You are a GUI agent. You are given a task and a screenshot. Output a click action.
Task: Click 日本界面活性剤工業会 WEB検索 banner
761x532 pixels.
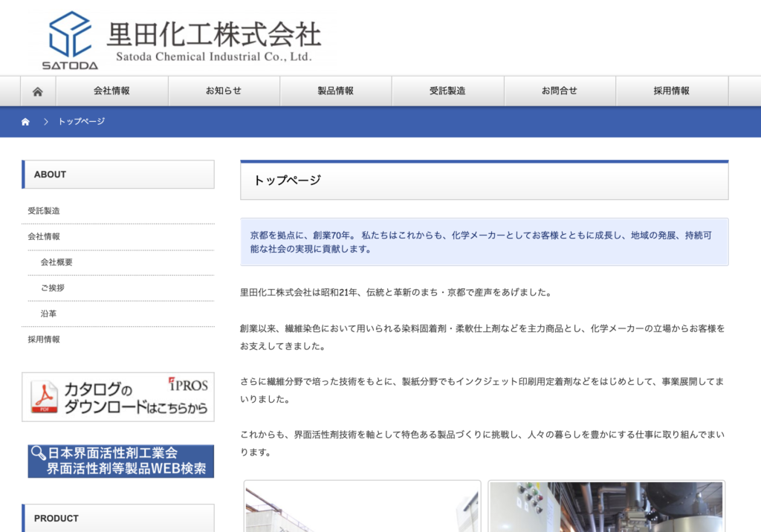[121, 461]
